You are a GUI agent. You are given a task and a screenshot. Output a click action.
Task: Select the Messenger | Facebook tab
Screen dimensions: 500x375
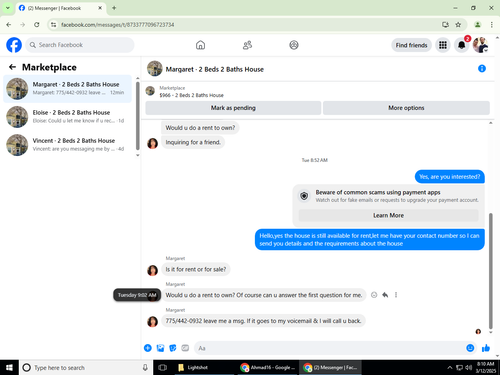pos(60,8)
